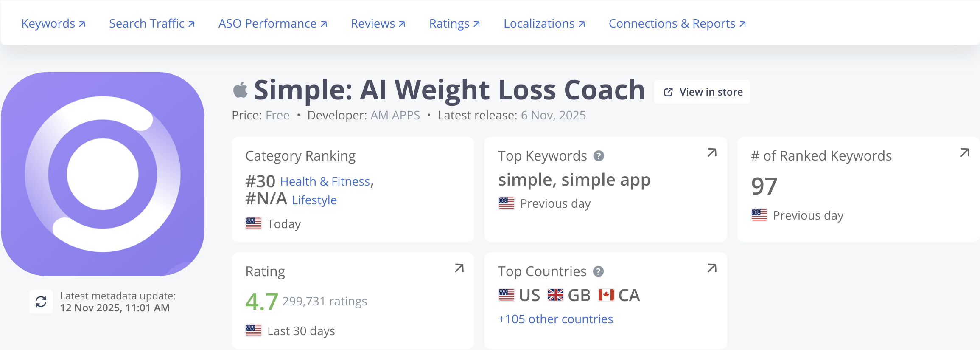Screen dimensions: 980x350
Task: Open Connections & Reports section
Action: (x=677, y=24)
